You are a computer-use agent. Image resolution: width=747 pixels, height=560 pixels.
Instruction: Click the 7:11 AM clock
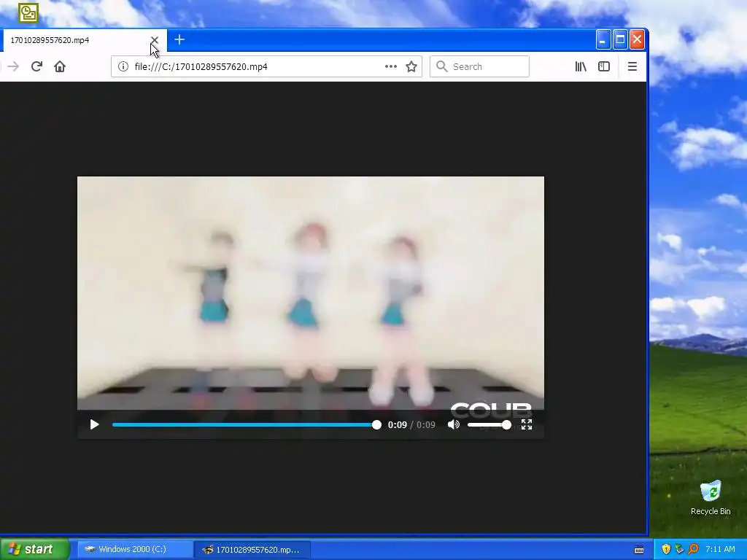click(720, 550)
